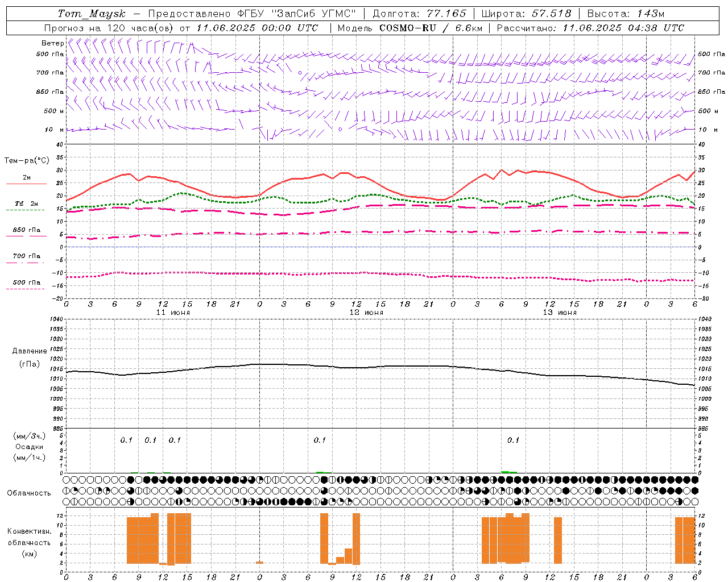
Task: Click the dotted line sample under legend 500 гПа
Action: tap(25, 289)
